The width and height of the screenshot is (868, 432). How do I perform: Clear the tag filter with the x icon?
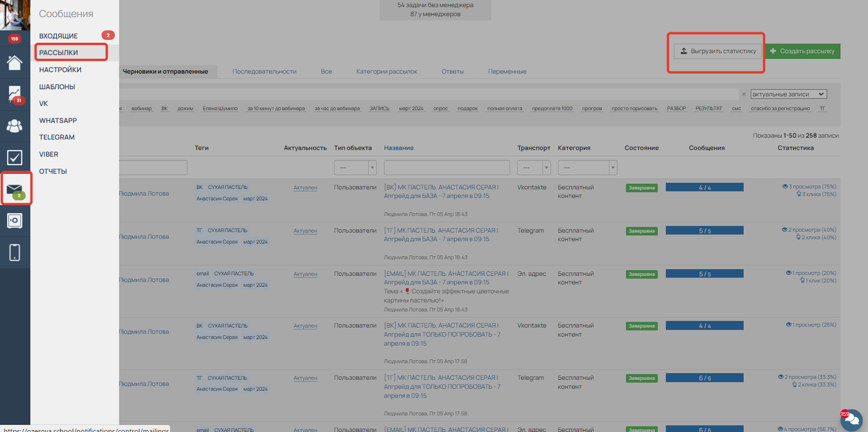click(x=744, y=94)
